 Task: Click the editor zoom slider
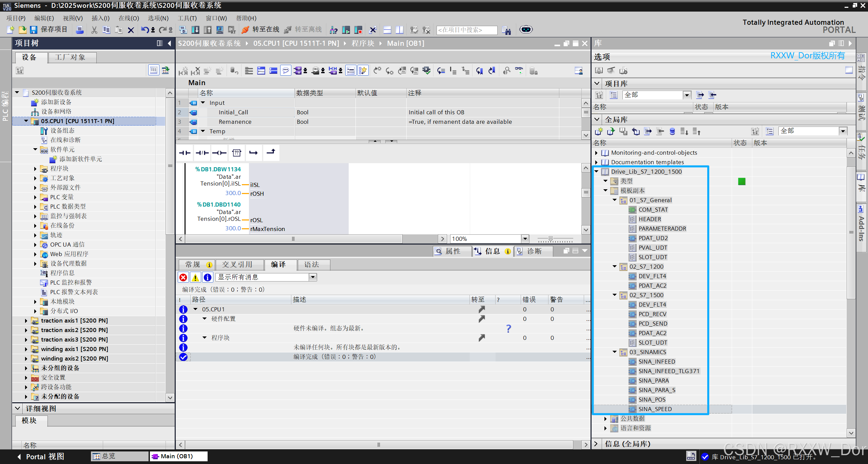[551, 239]
